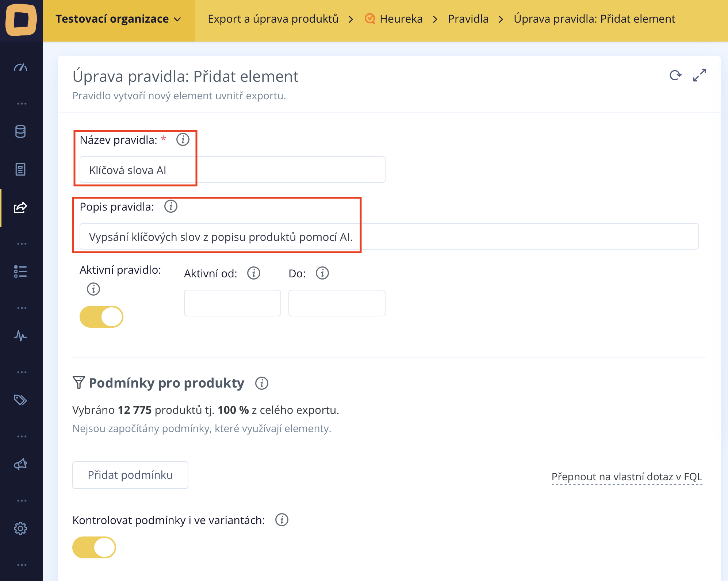The height and width of the screenshot is (581, 728).
Task: Click the Popis pravidla text field
Action: 389,237
